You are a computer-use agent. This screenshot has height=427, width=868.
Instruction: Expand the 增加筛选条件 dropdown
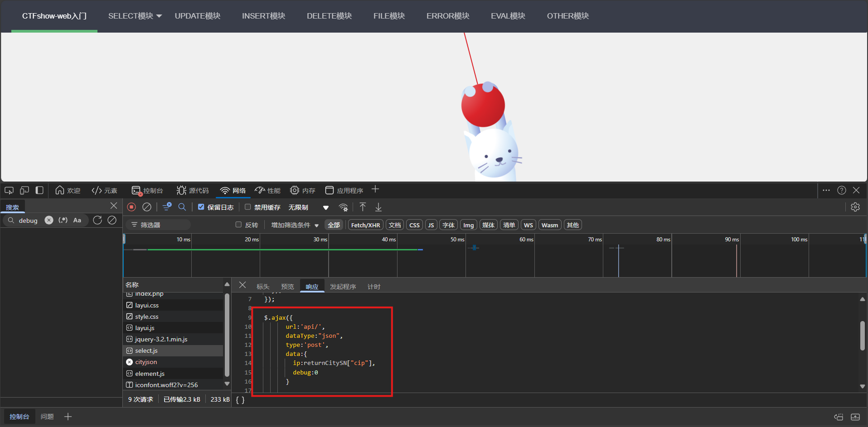pos(295,225)
